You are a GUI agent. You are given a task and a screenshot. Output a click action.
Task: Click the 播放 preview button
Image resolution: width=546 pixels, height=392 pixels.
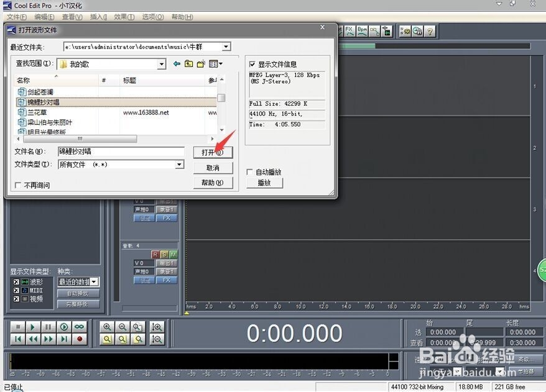pos(264,183)
